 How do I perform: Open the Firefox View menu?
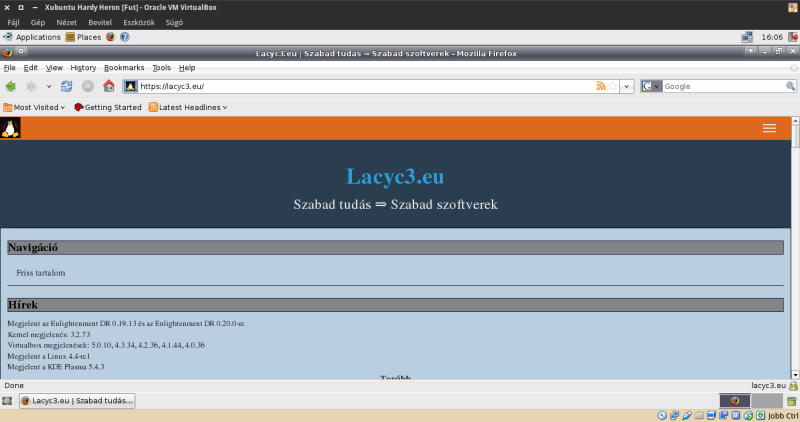[x=54, y=67]
